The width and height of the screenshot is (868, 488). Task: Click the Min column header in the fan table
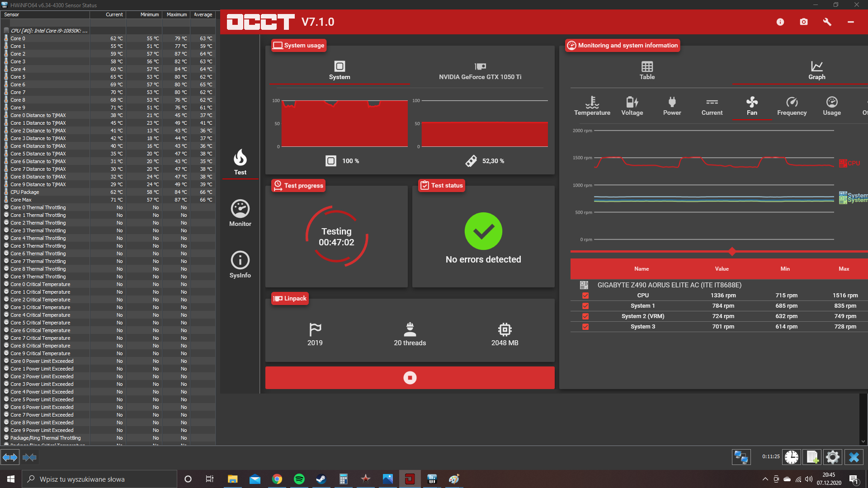click(x=785, y=269)
